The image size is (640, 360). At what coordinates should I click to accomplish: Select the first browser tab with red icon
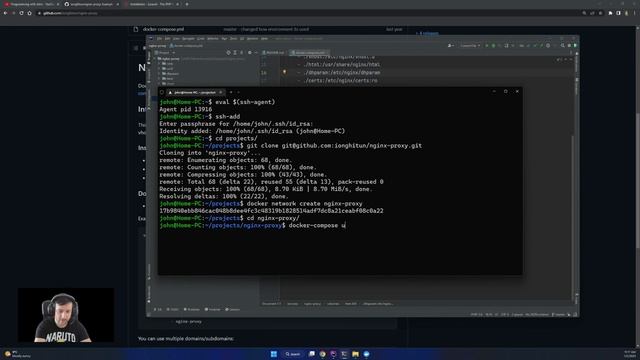[31, 4]
